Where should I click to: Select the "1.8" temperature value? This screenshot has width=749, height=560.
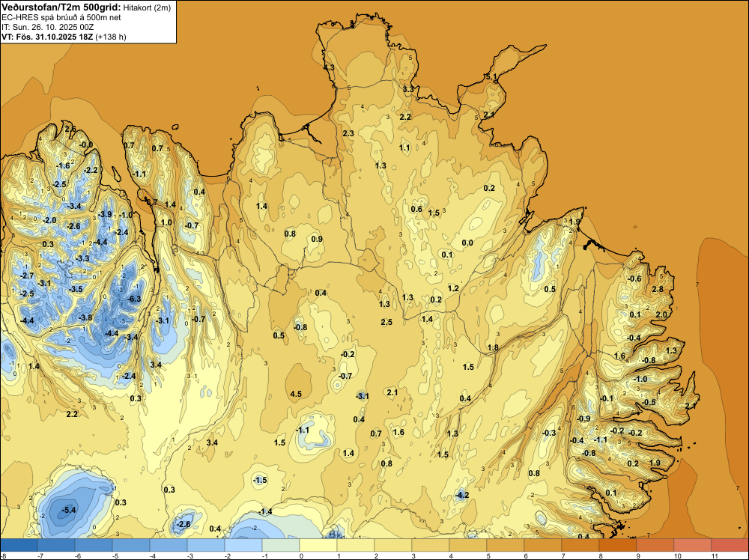(x=493, y=347)
